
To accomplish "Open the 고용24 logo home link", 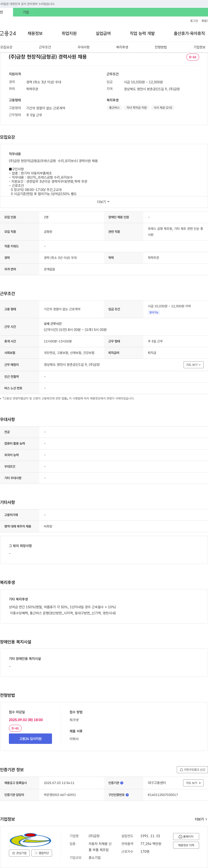I will 8,33.
